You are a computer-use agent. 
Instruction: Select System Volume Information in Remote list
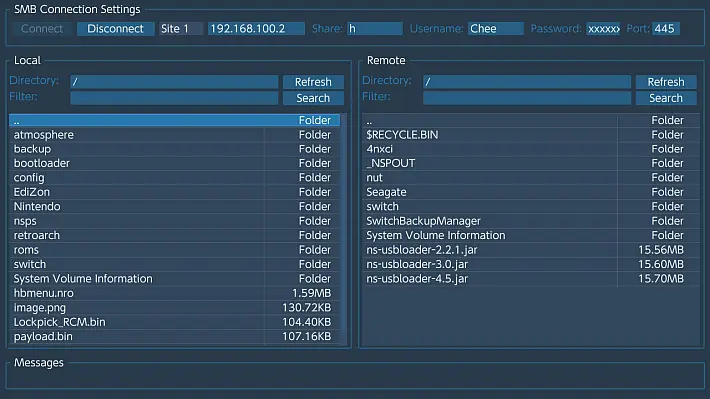click(530, 236)
